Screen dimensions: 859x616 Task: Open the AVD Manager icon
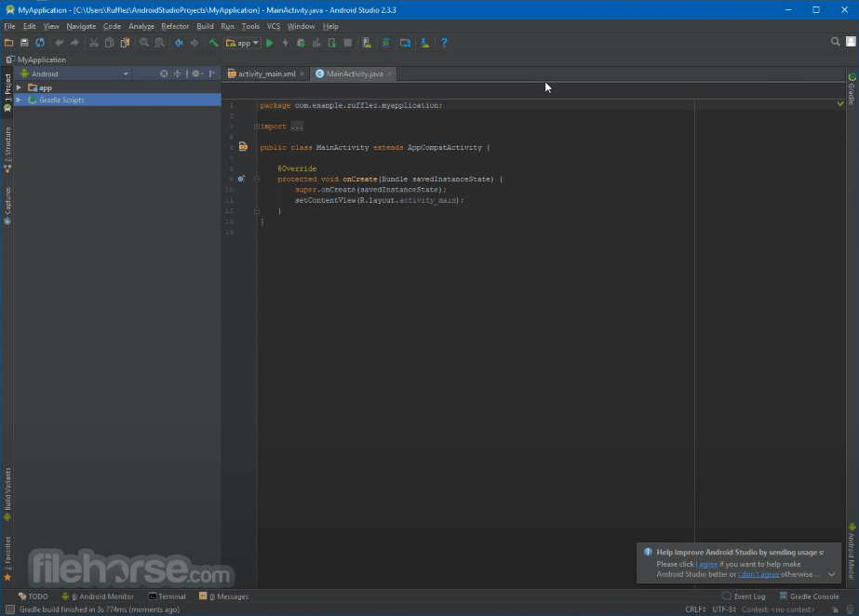367,43
